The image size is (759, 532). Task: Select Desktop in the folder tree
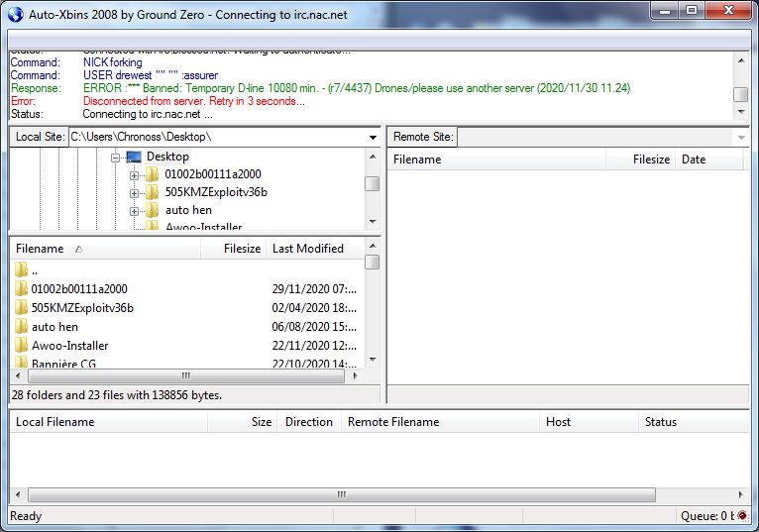click(167, 157)
